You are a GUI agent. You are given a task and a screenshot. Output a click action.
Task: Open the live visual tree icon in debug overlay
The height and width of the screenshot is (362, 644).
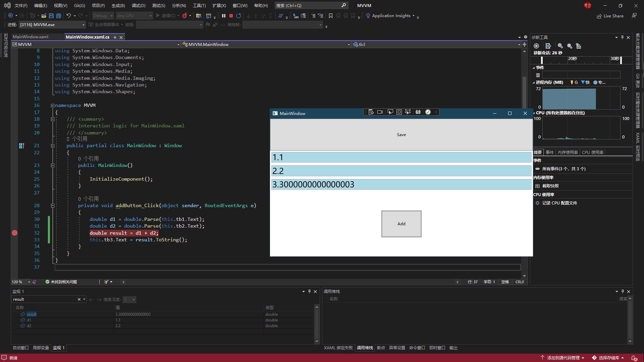(371, 112)
